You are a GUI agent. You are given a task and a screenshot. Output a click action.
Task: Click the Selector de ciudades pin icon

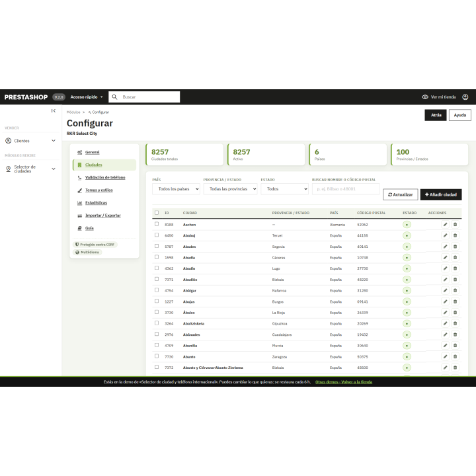click(9, 169)
